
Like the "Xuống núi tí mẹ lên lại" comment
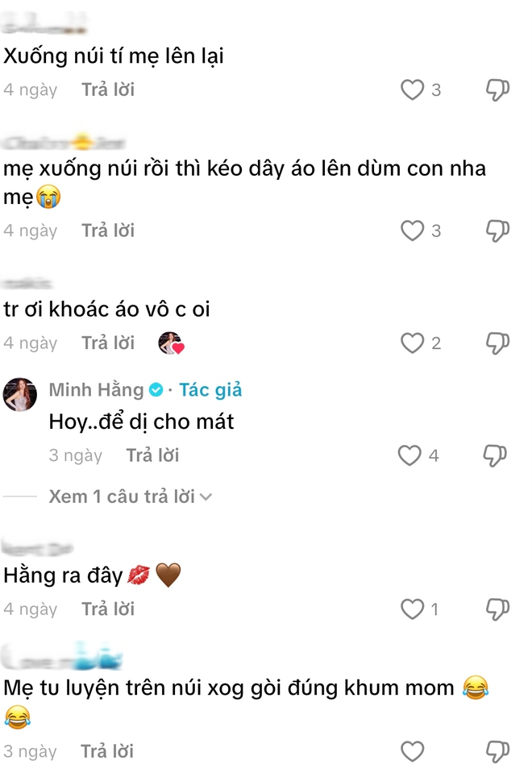coord(412,89)
